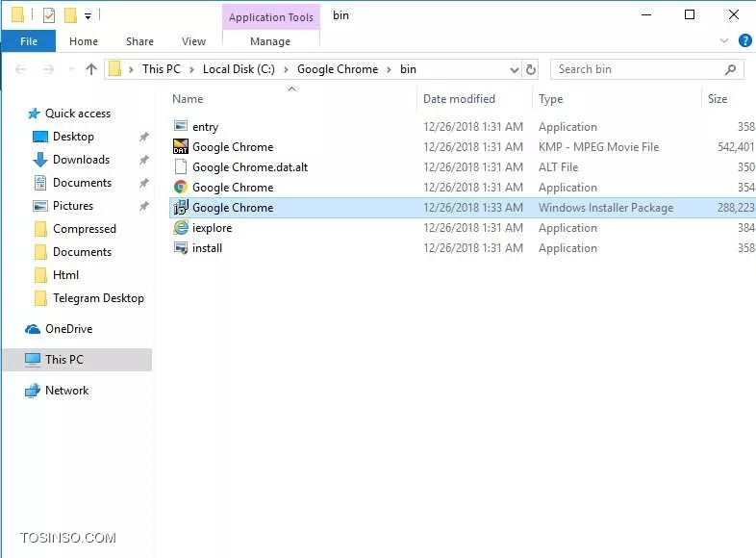Click the blank Google Chrome.dat.alt file icon
The width and height of the screenshot is (756, 558).
click(180, 166)
